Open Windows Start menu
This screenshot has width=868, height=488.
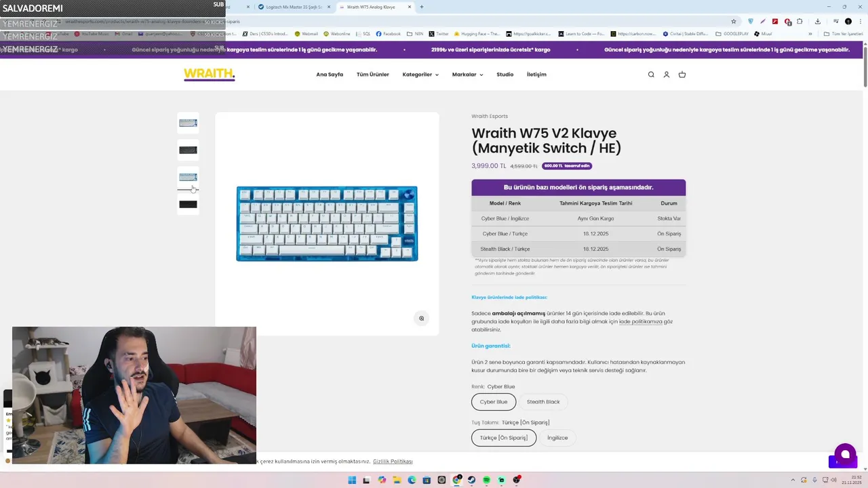pos(352,481)
